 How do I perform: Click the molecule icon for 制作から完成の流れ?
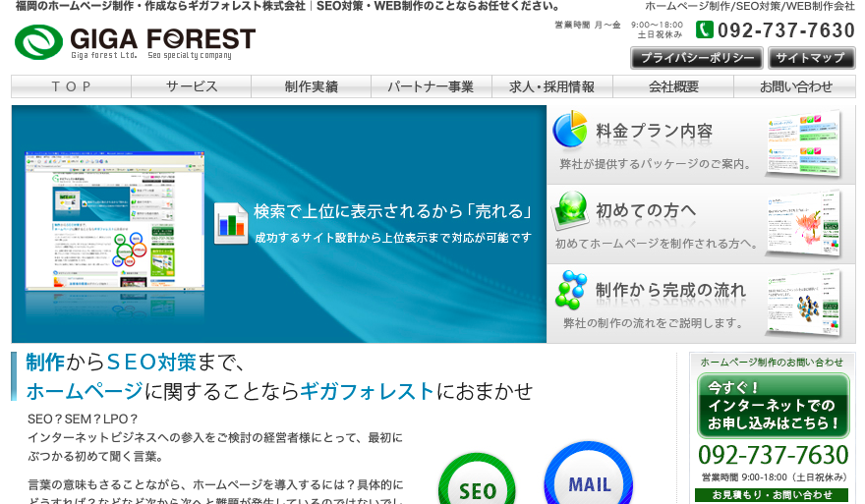(x=570, y=290)
